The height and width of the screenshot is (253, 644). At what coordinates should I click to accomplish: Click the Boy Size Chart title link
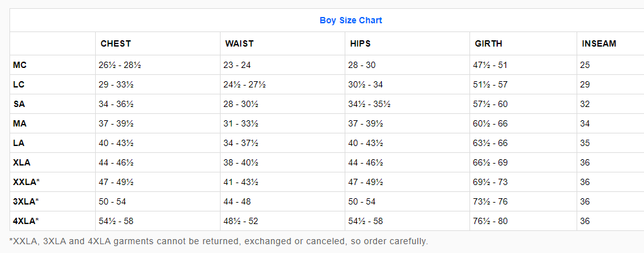[x=350, y=20]
